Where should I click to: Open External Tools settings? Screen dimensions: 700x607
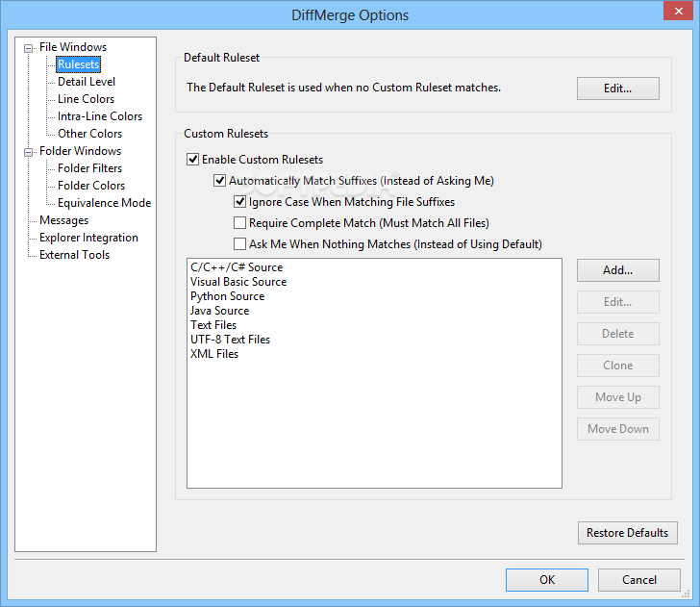74,255
